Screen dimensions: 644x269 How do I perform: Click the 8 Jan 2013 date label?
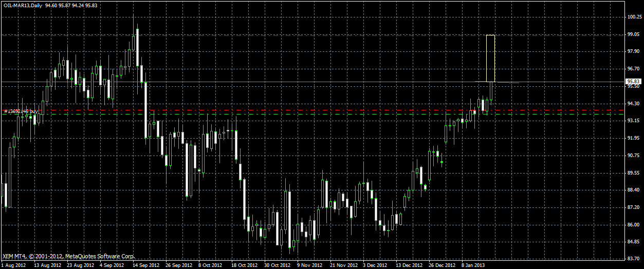click(x=473, y=265)
